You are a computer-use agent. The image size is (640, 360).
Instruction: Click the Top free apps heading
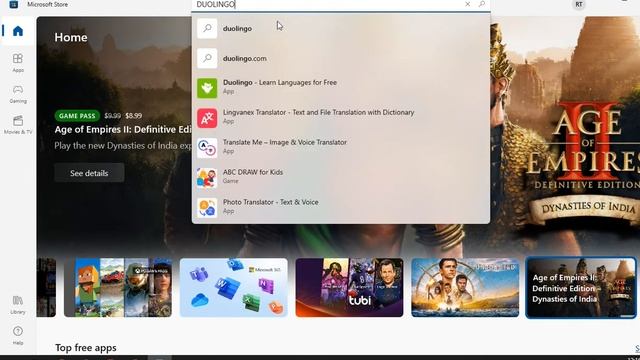[x=86, y=348]
